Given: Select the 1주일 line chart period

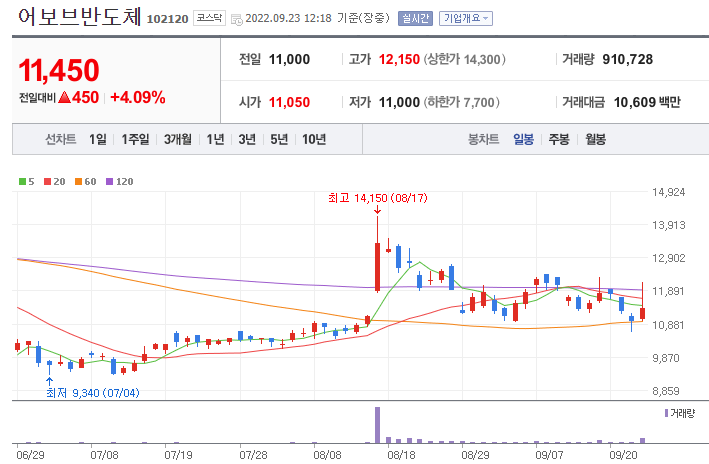Looking at the screenshot, I should (135, 139).
